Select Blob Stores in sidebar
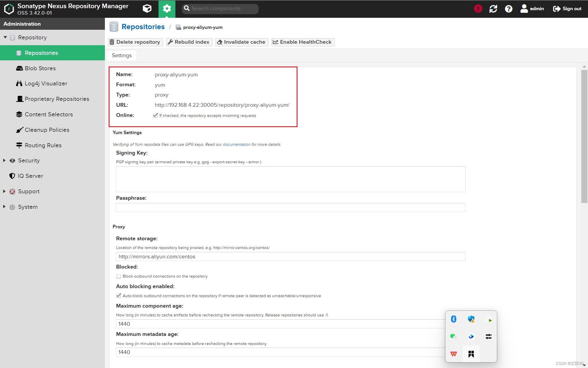Viewport: 588px width, 368px height. point(40,68)
